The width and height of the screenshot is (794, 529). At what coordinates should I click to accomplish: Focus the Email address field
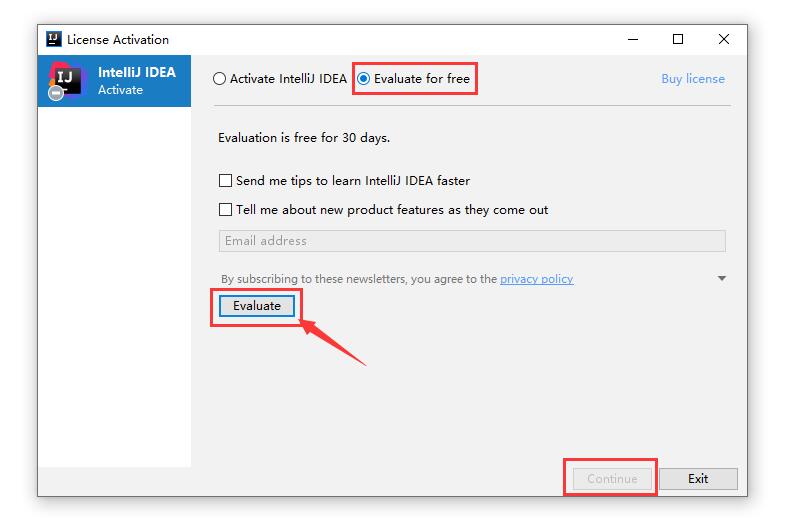[472, 241]
